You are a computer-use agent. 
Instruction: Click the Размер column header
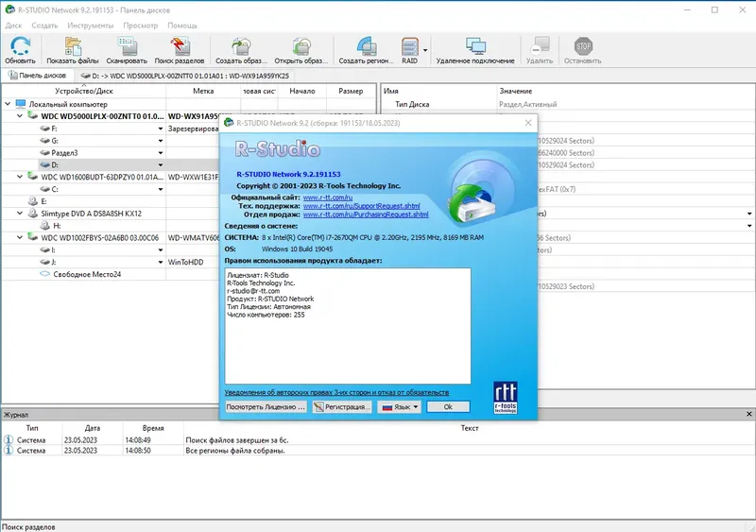click(x=351, y=91)
